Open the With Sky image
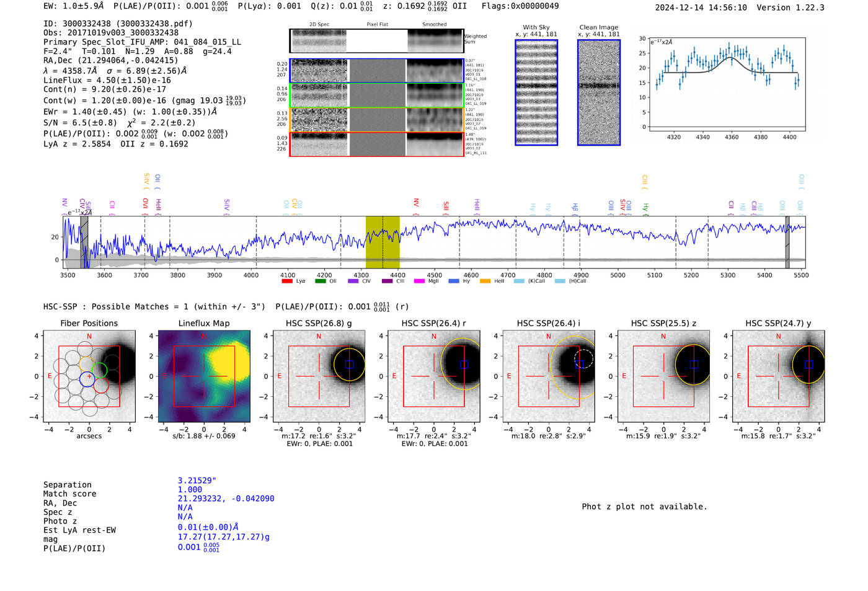868x591 pixels. (536, 92)
